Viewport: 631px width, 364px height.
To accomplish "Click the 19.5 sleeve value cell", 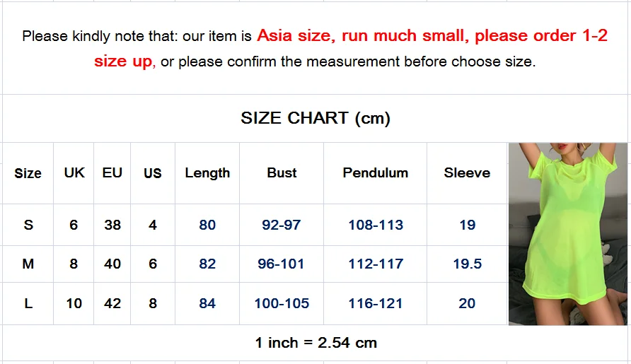I will pos(467,264).
